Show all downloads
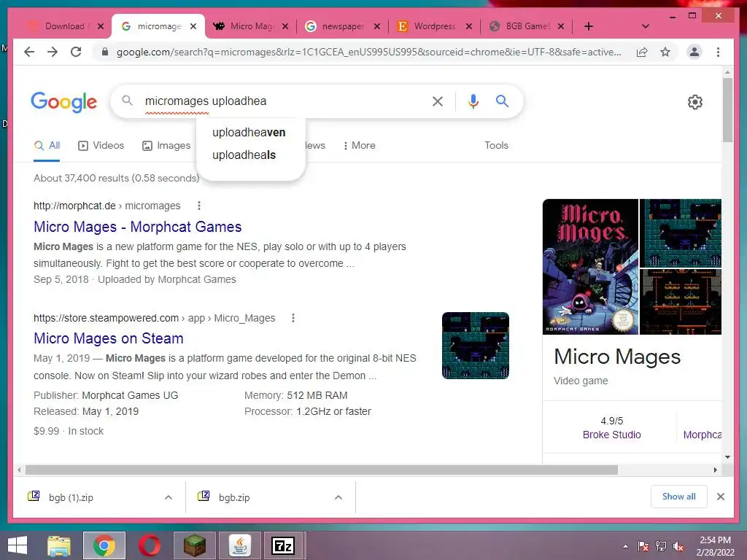747x560 pixels. point(679,497)
